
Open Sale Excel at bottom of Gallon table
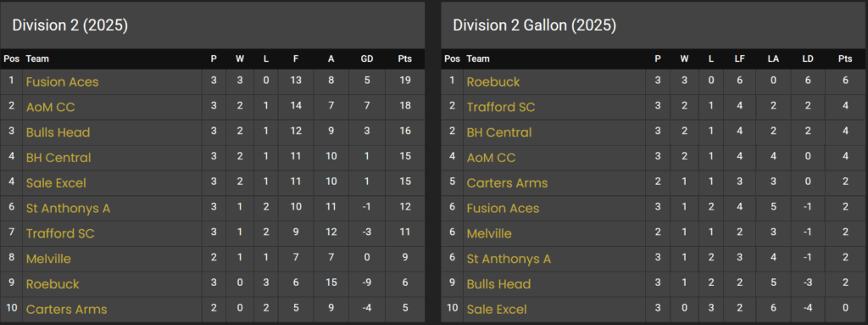(497, 310)
